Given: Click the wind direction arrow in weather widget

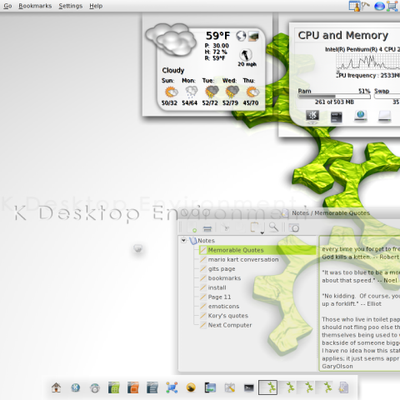Looking at the screenshot, I should 246,54.
